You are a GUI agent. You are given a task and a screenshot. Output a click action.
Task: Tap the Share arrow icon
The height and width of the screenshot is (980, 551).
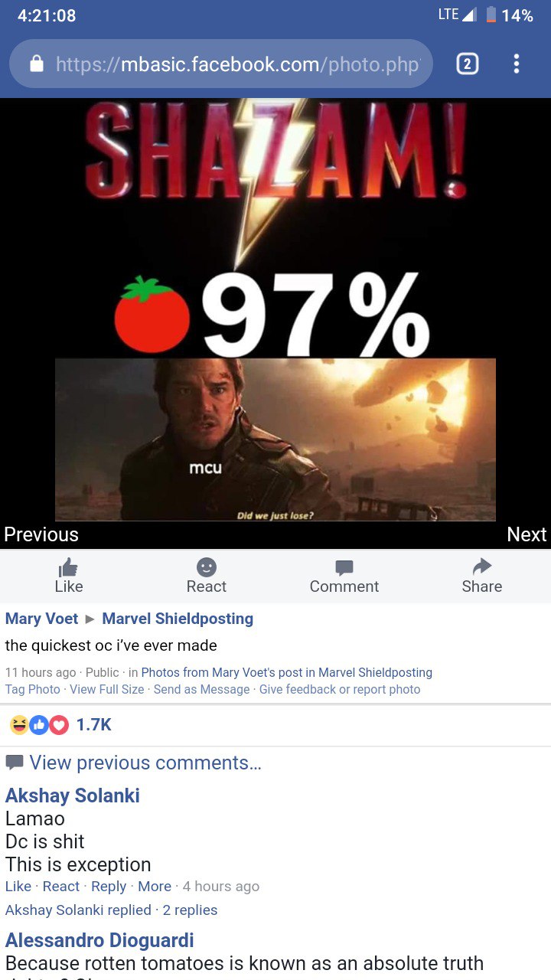[x=482, y=567]
